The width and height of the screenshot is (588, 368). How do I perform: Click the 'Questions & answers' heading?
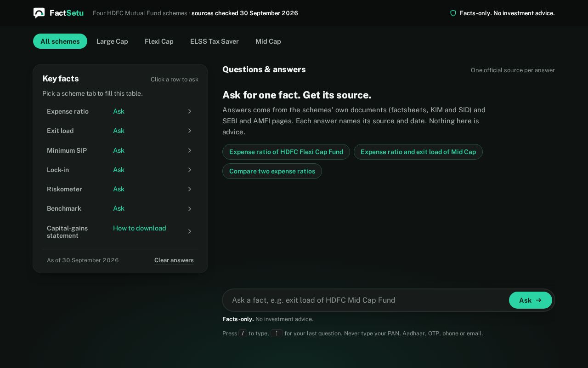264,69
